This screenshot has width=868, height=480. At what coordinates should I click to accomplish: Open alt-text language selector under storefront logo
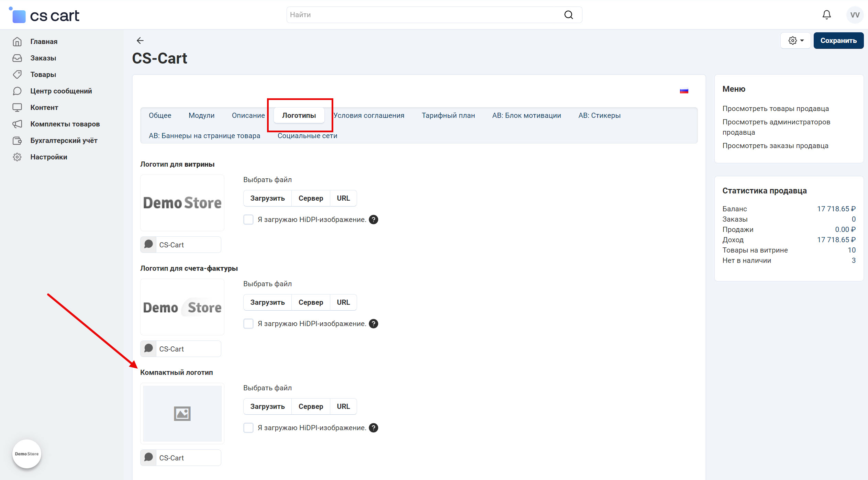coord(148,245)
